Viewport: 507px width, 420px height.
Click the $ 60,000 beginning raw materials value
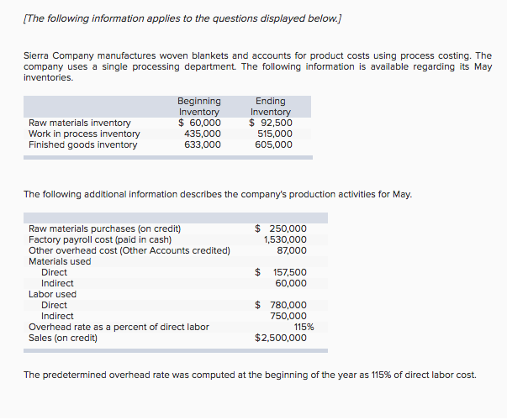click(199, 123)
